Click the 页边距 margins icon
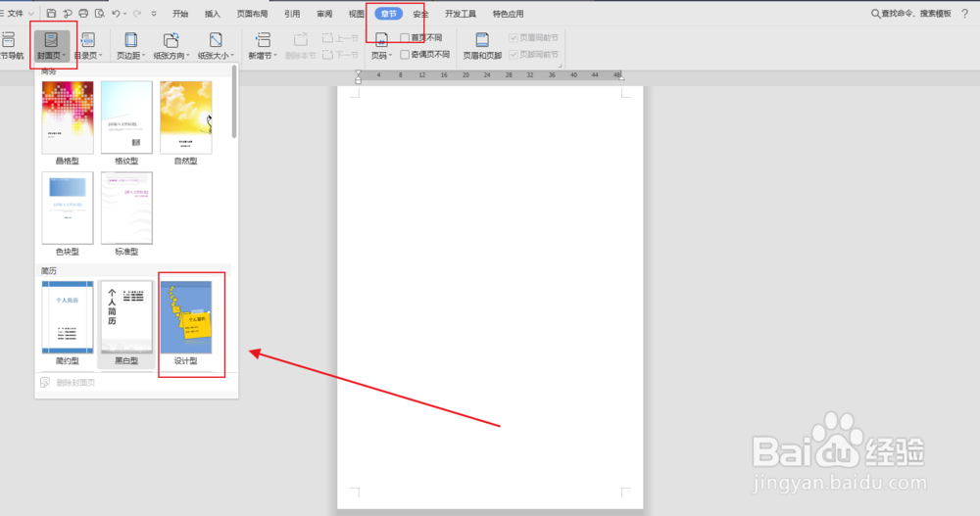 click(130, 40)
